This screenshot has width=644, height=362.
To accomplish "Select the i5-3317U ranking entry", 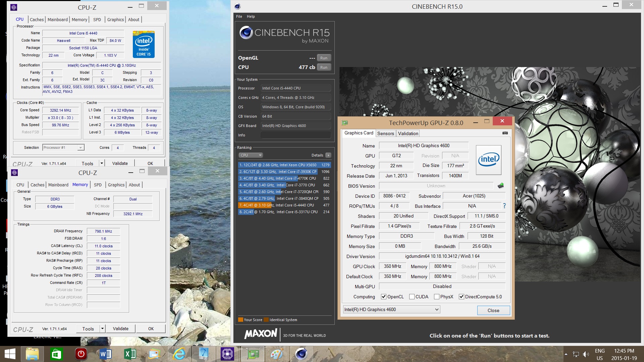I will pos(284,212).
